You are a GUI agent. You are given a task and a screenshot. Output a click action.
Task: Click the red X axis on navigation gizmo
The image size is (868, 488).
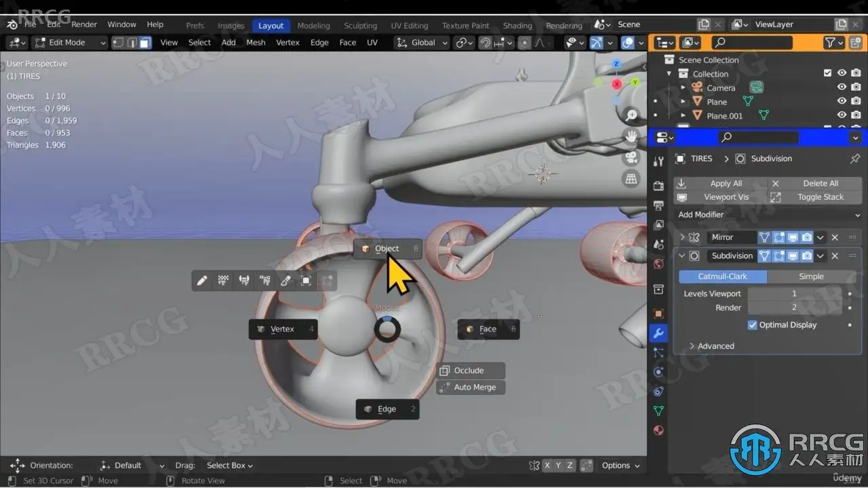pos(616,84)
